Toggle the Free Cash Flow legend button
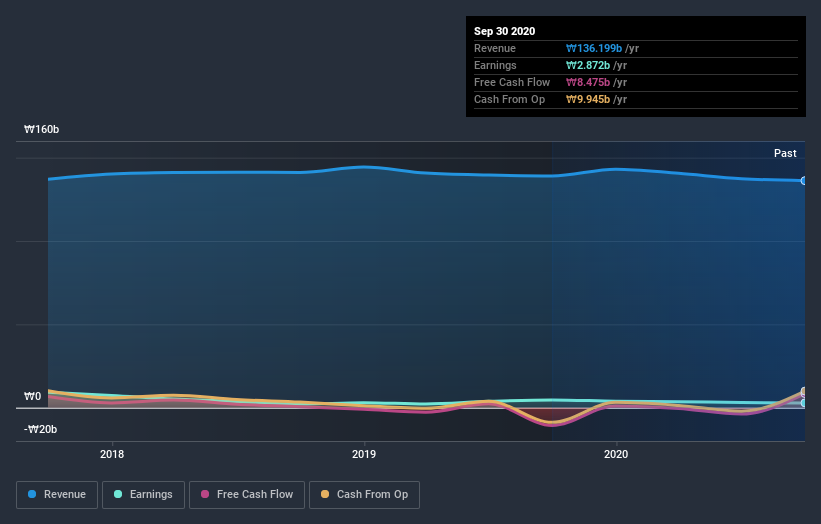Screen dimensions: 821x524 [247, 495]
